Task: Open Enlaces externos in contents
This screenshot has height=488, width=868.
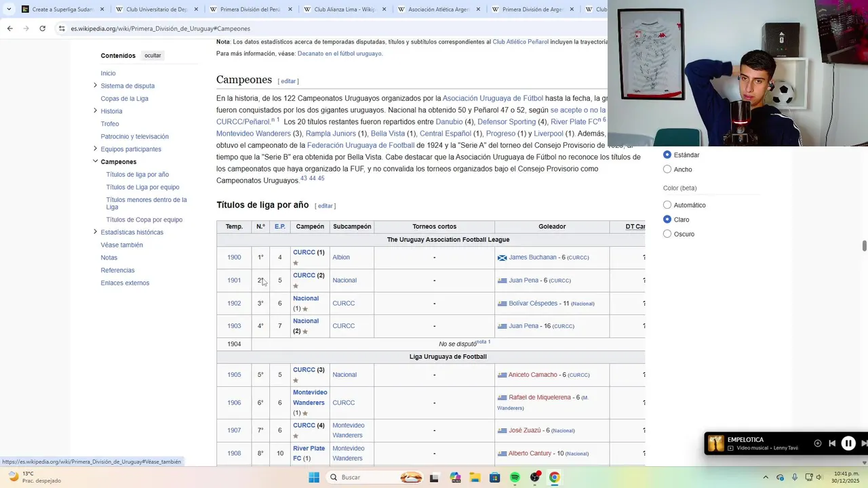Action: point(125,283)
